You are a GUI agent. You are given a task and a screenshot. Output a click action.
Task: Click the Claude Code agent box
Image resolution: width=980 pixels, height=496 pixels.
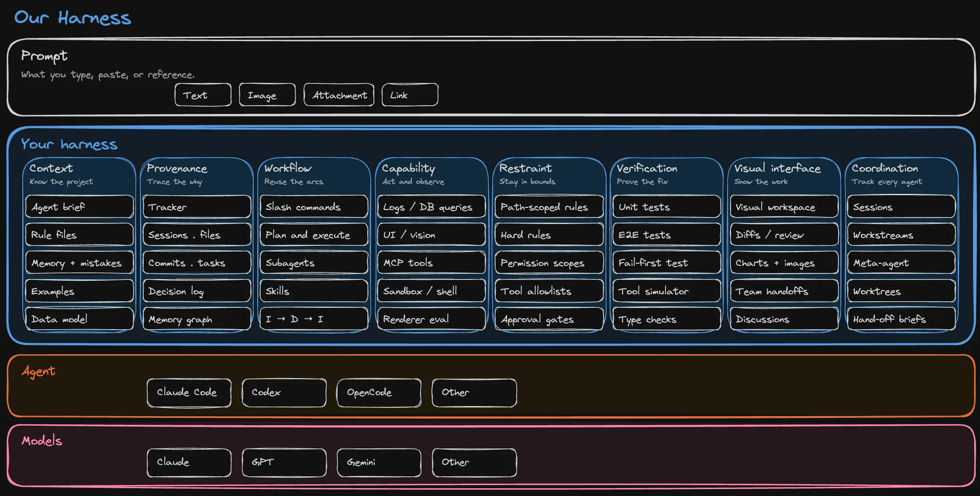189,393
